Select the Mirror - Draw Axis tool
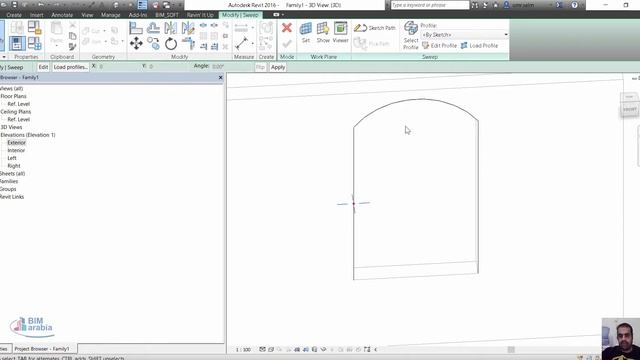Image resolution: width=640 pixels, height=360 pixels. tap(188, 28)
